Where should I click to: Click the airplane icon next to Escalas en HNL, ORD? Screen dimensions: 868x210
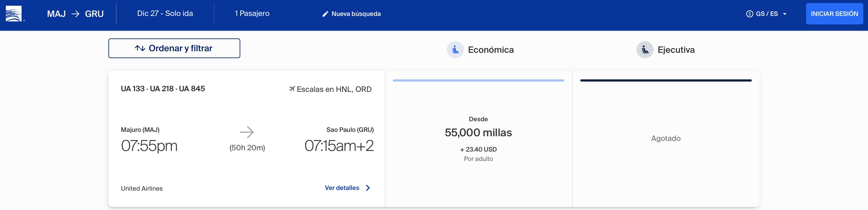(x=292, y=89)
